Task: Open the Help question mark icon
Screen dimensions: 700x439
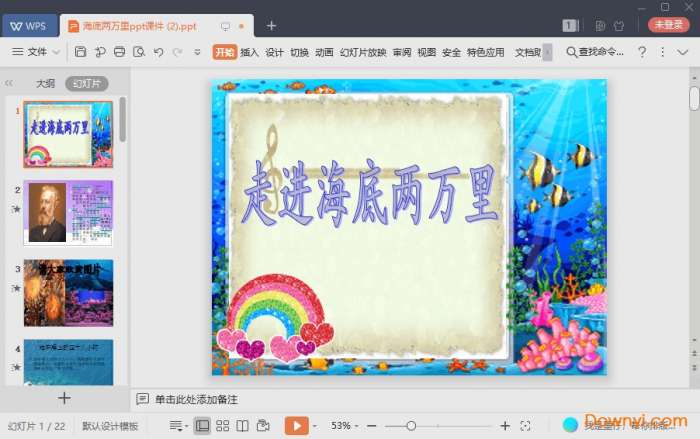Action: coord(641,52)
